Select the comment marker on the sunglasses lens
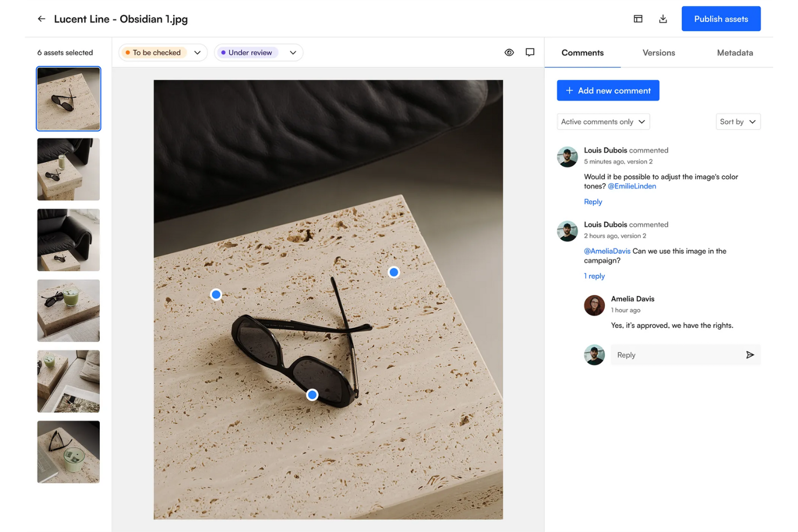 point(312,395)
